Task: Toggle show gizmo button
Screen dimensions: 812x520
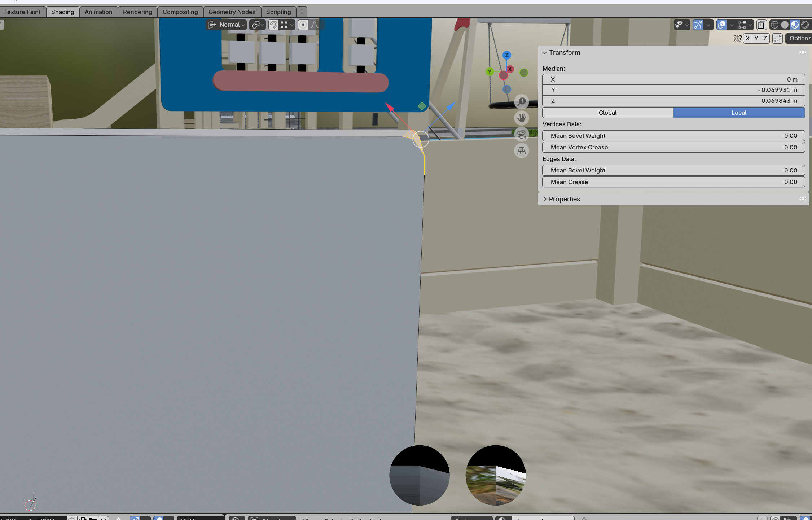Action: (698, 25)
